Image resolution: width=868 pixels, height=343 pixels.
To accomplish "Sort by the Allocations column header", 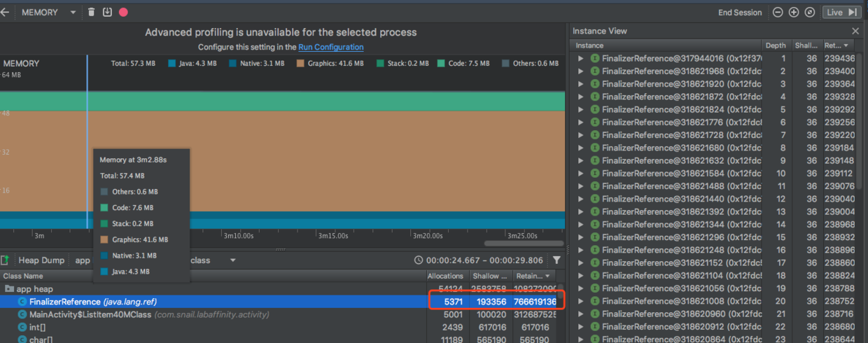I will click(x=445, y=276).
